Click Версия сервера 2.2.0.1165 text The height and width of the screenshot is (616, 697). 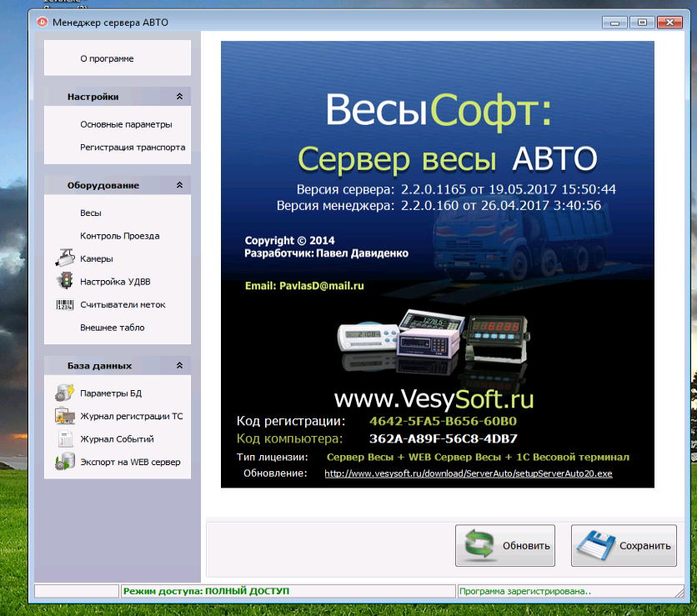pyautogui.click(x=456, y=189)
